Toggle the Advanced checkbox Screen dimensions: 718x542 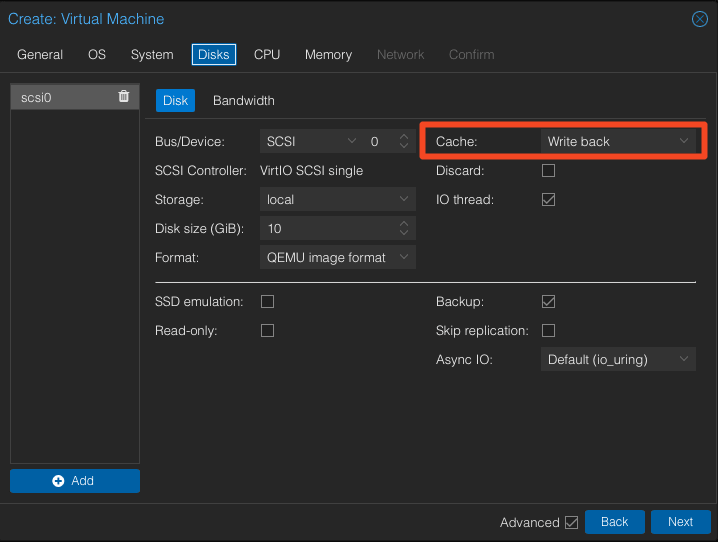click(571, 522)
